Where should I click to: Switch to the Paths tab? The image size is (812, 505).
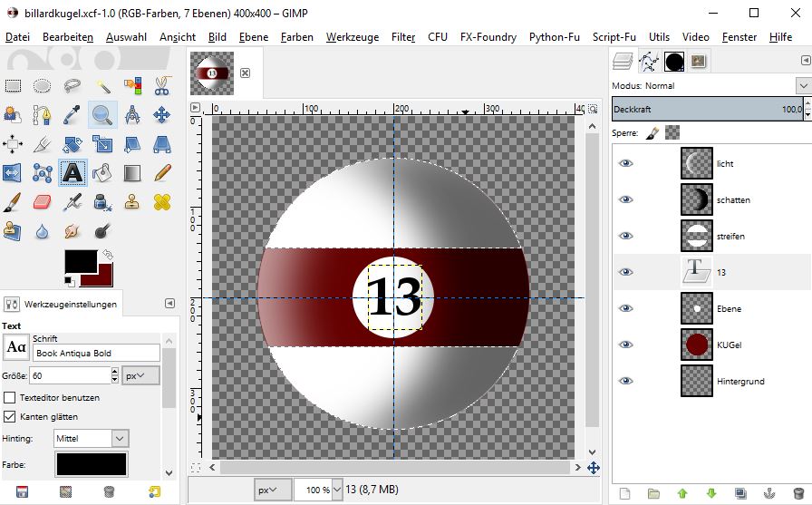[x=648, y=62]
